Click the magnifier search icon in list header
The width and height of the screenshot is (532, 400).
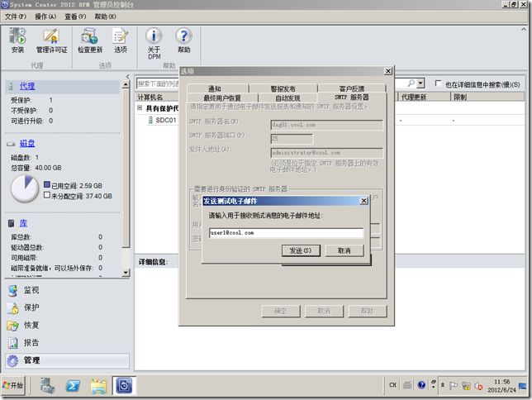tap(411, 83)
